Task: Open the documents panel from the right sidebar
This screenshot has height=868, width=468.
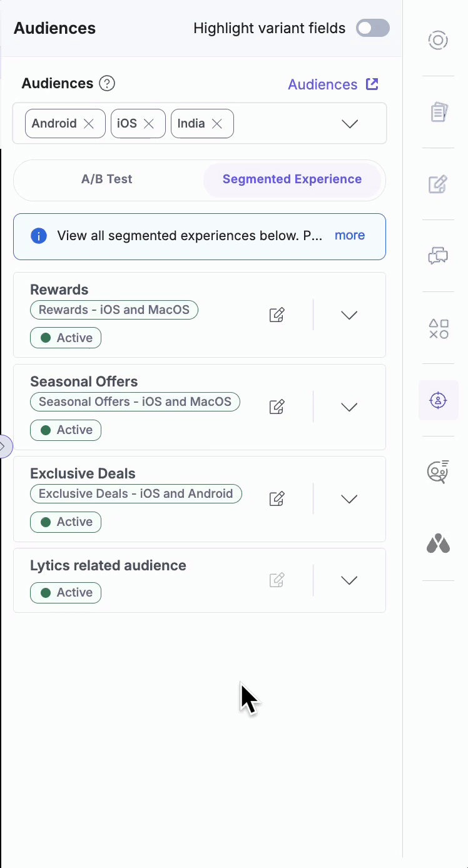Action: 438,111
